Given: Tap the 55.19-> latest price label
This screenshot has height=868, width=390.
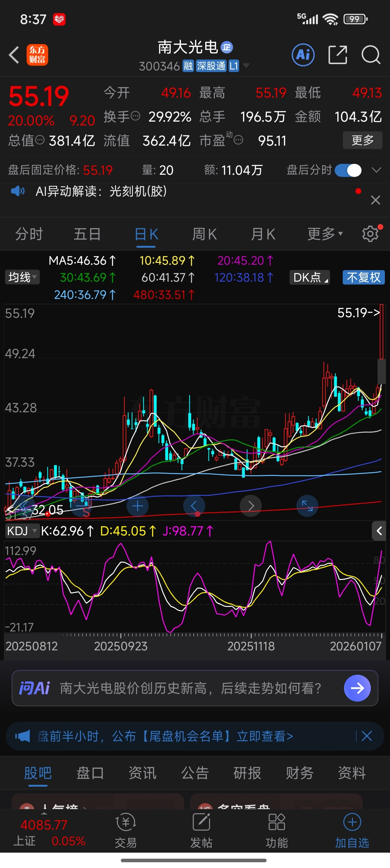Looking at the screenshot, I should 359,313.
